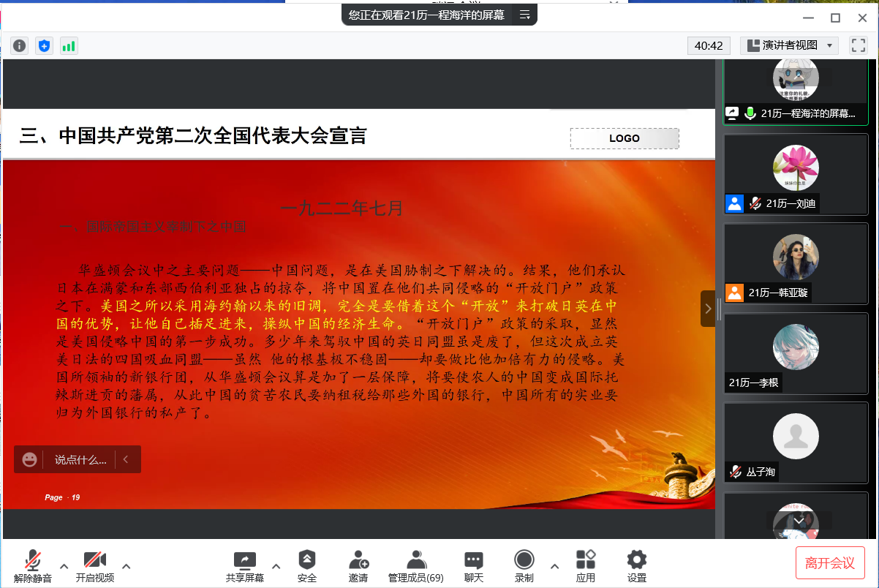Turn on video (开启视频)
Screen dimensions: 879x588
95,566
